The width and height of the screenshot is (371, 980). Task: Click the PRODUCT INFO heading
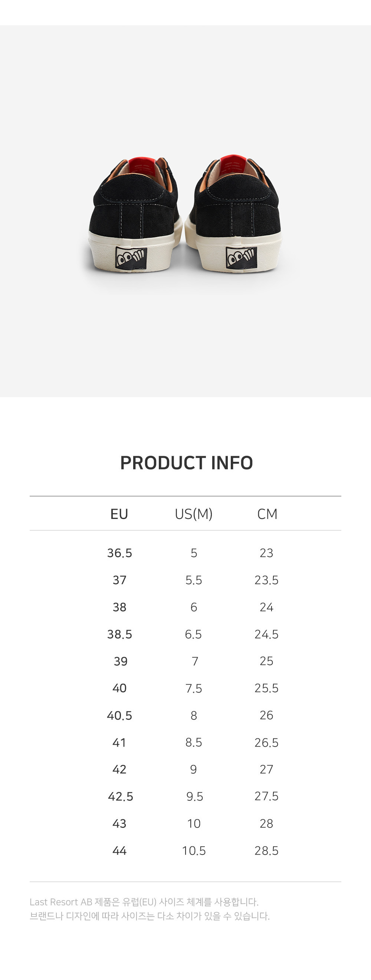[x=186, y=463]
